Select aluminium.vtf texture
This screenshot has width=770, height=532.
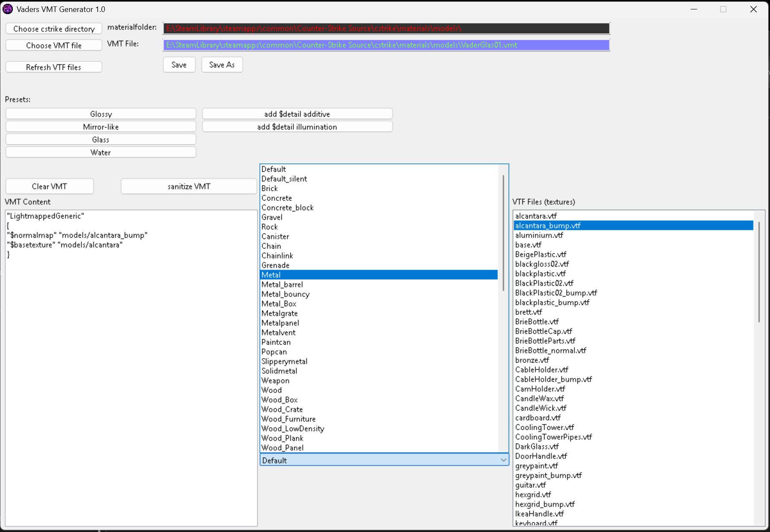[x=633, y=235]
